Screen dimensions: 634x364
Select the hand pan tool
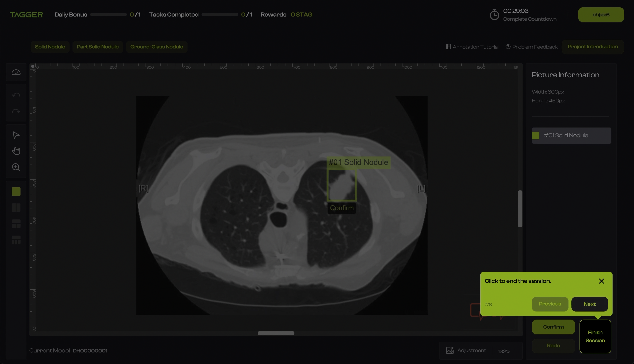click(16, 151)
